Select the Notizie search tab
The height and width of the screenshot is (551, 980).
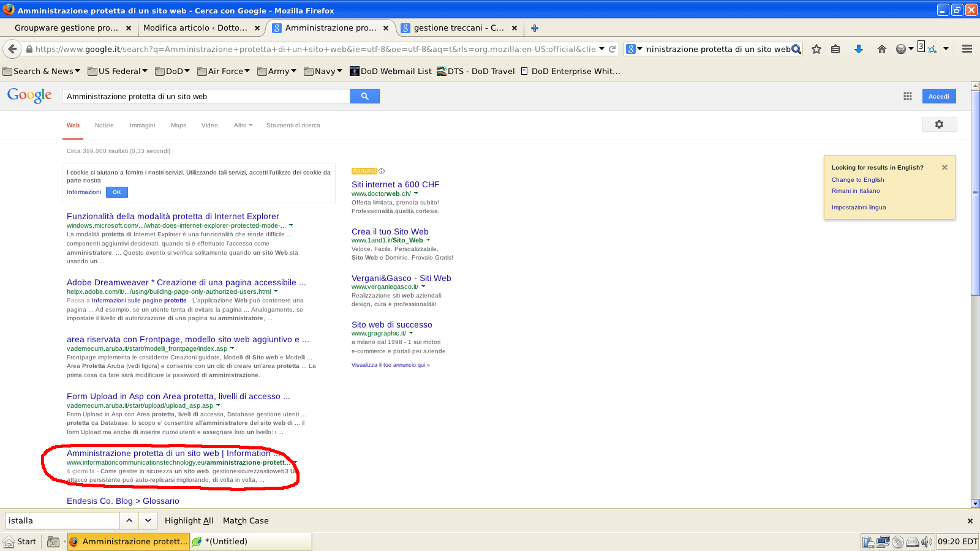(x=104, y=125)
